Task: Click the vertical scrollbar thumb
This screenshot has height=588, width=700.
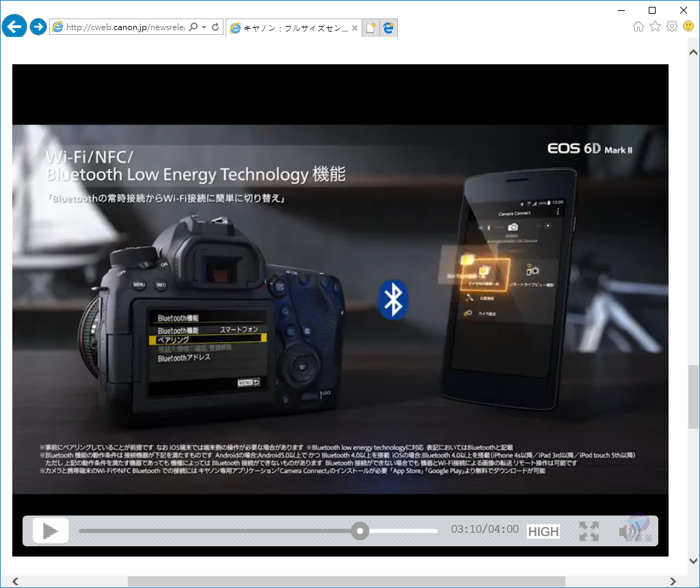Action: coord(693,397)
